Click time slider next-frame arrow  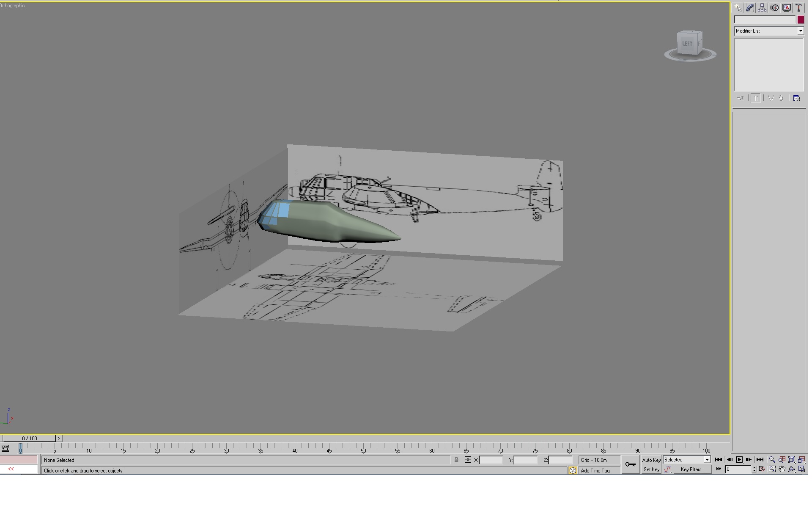click(x=59, y=438)
